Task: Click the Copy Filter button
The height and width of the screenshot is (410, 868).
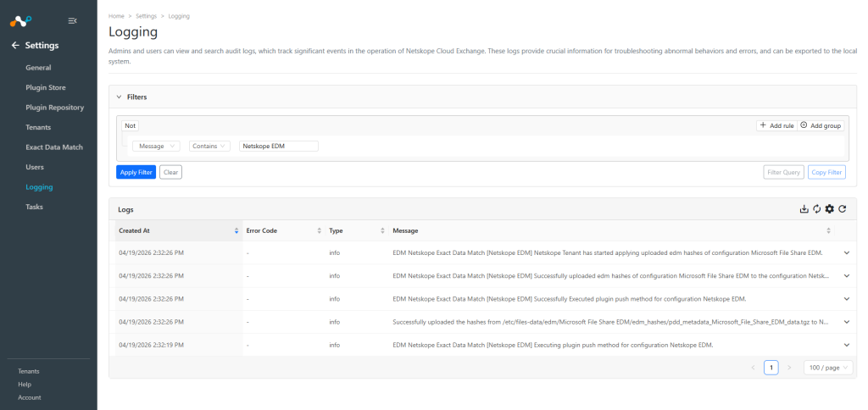Action: point(826,172)
